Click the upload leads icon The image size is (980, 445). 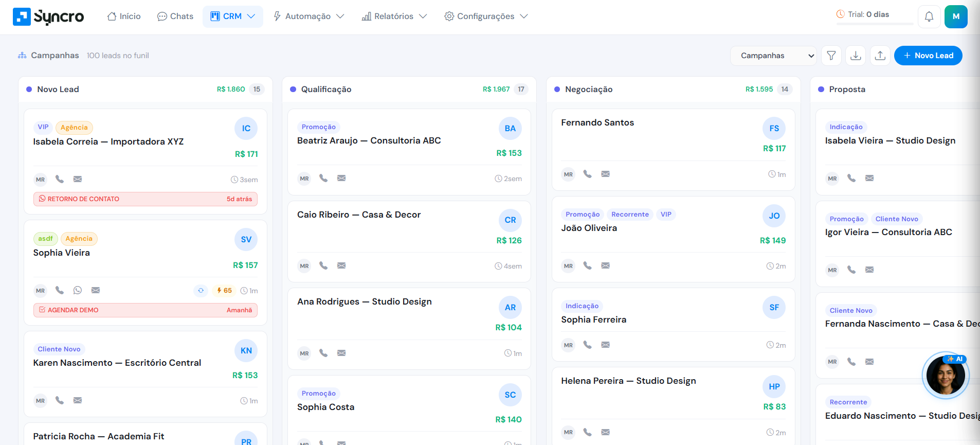click(880, 56)
